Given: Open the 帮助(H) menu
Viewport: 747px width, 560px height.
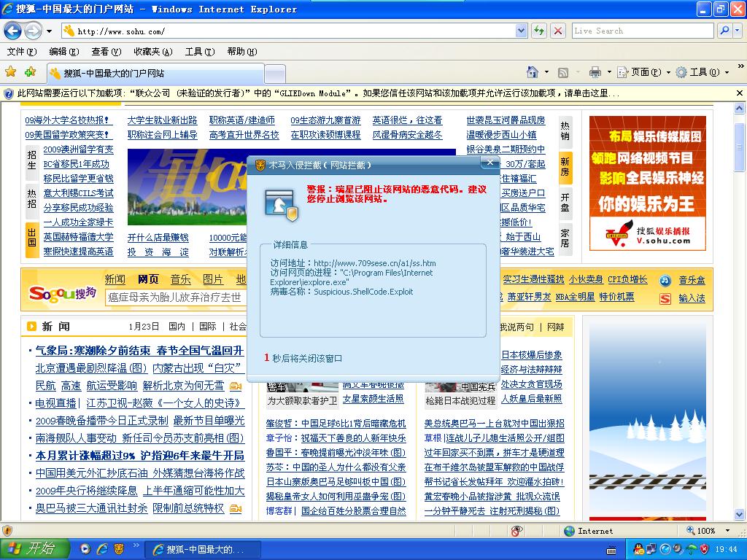Looking at the screenshot, I should (x=242, y=52).
